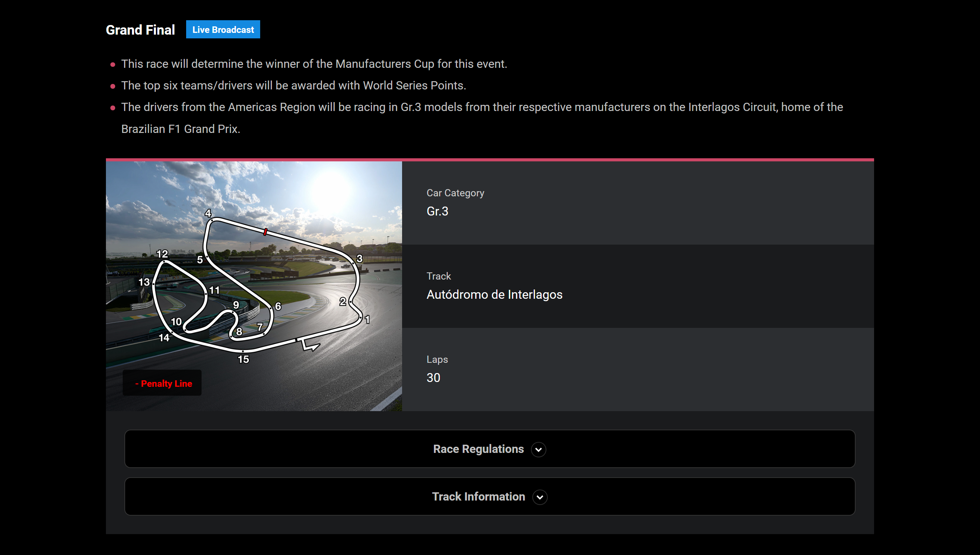This screenshot has height=555, width=980.
Task: Click the Track Information chevron icon
Action: [540, 497]
